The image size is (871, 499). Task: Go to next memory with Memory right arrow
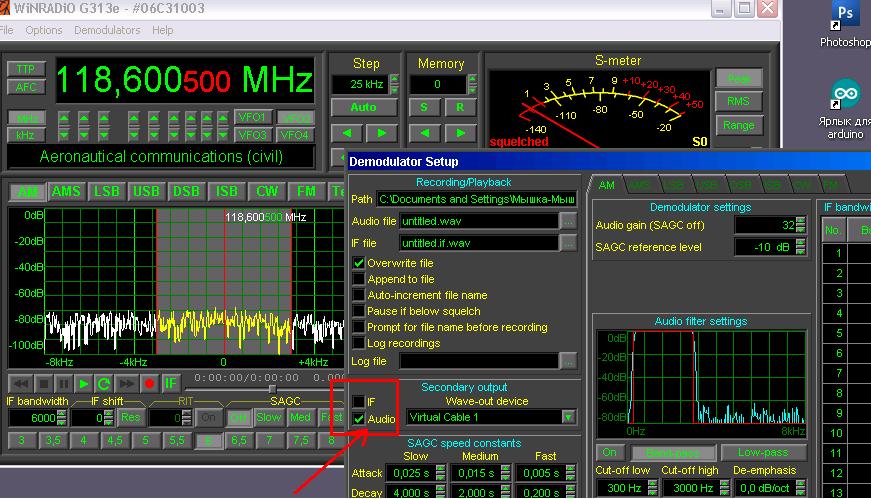click(x=460, y=133)
